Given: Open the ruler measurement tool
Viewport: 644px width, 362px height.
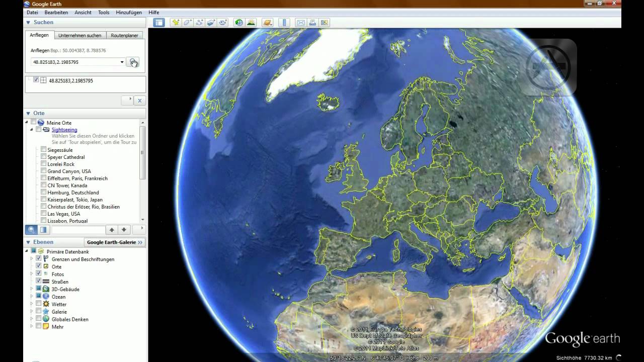Looking at the screenshot, I should pyautogui.click(x=285, y=23).
